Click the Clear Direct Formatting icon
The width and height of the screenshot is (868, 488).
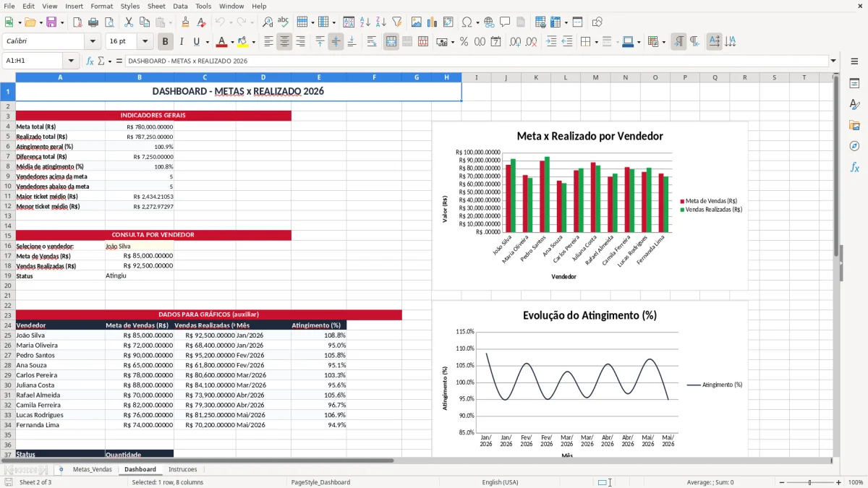(201, 22)
